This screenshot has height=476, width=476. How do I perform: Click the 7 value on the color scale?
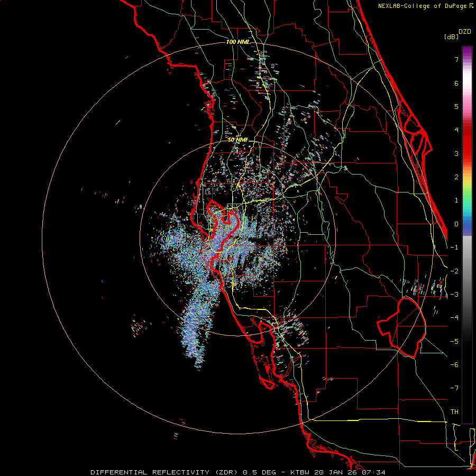(x=456, y=59)
